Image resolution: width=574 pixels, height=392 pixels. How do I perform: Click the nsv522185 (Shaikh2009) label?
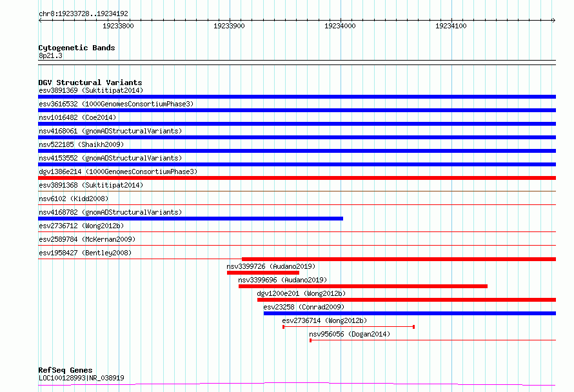(81, 144)
